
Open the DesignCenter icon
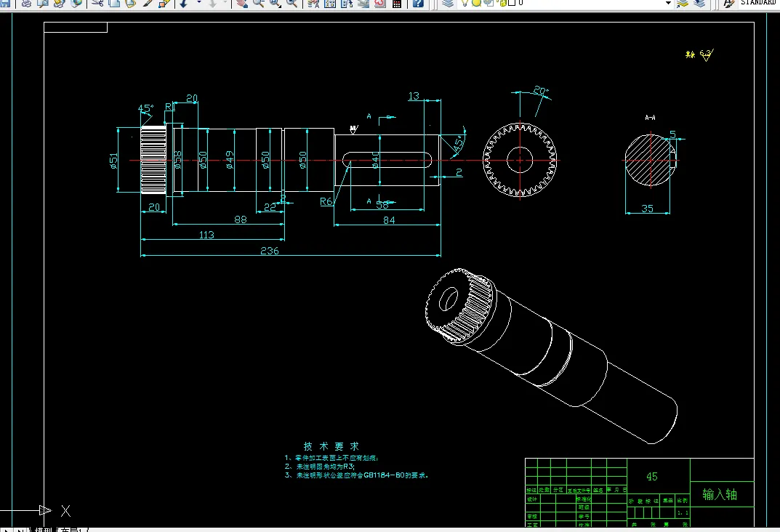[330, 3]
